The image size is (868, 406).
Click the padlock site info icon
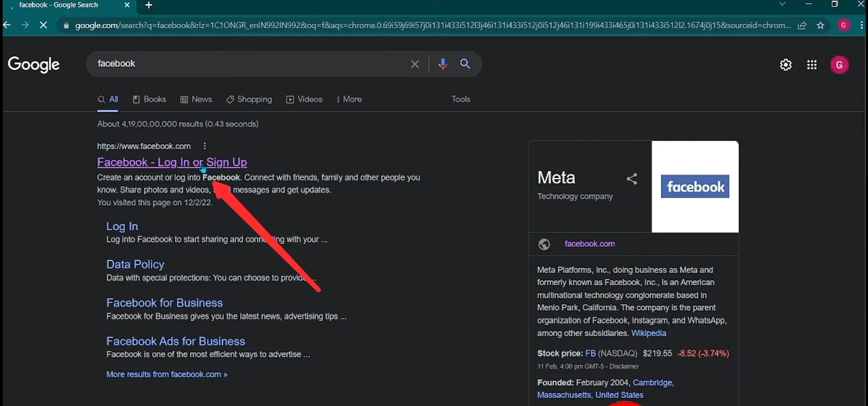(x=66, y=26)
